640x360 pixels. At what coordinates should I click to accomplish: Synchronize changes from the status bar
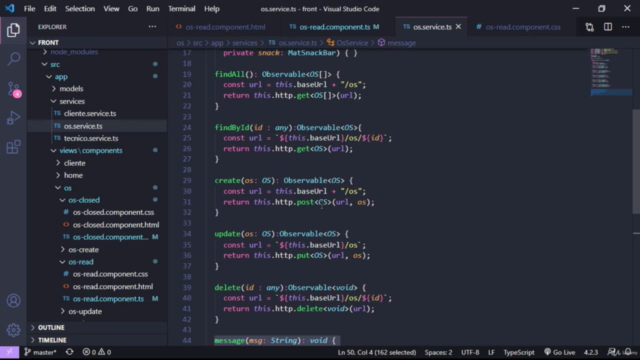pos(69,352)
